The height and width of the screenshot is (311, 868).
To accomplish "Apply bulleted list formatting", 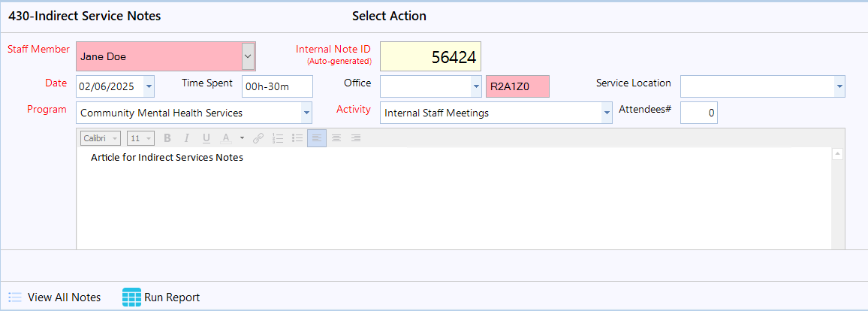I will (297, 137).
